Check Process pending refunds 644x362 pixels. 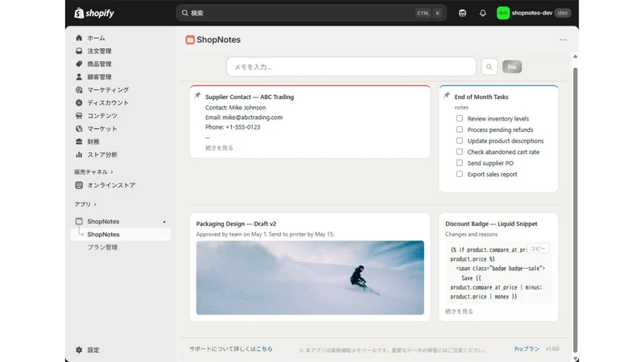click(x=460, y=130)
